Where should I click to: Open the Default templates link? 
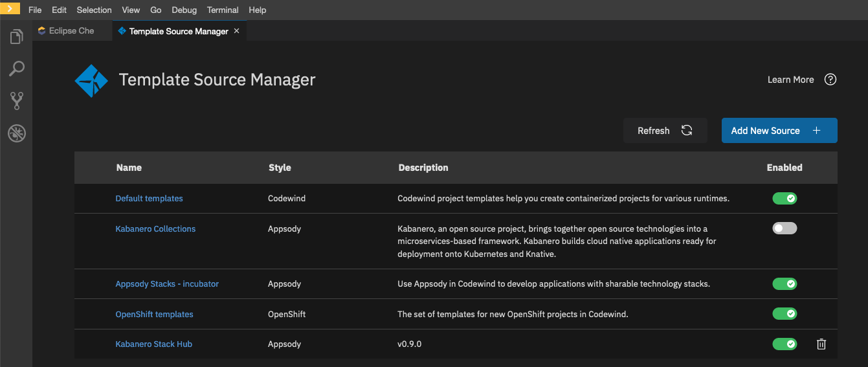coord(149,198)
